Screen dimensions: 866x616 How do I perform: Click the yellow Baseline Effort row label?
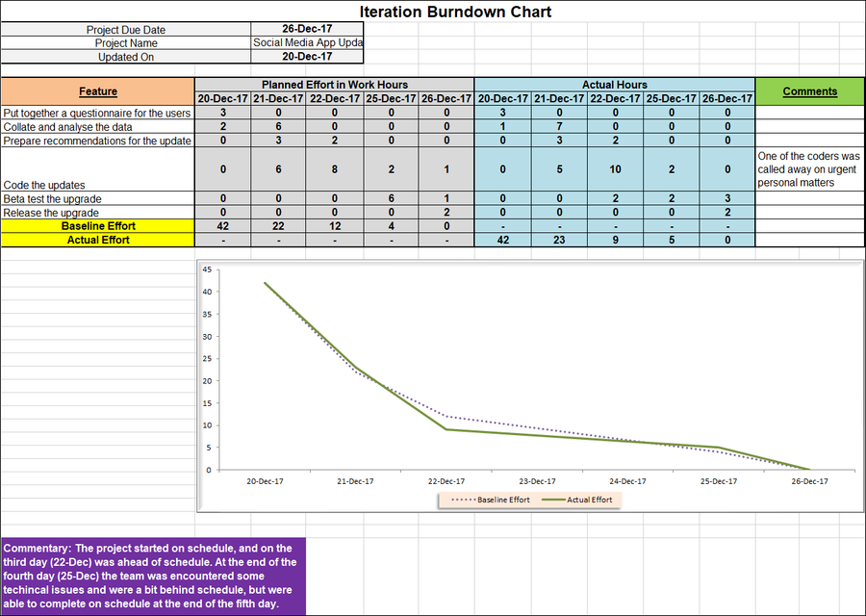pyautogui.click(x=97, y=226)
